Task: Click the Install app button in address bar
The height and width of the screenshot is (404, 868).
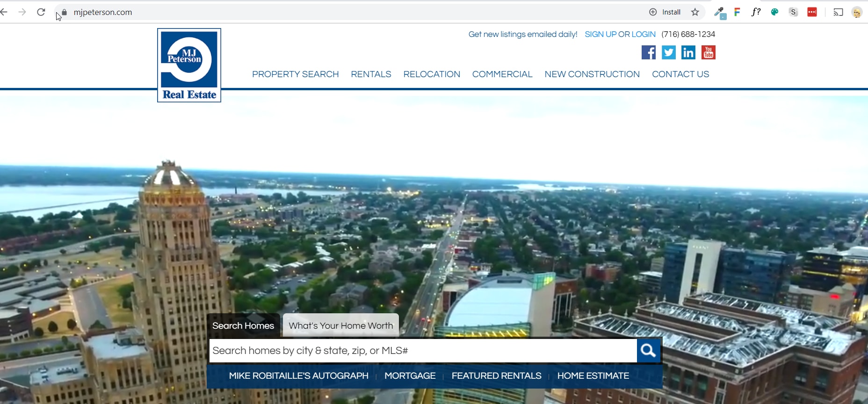Action: point(665,12)
